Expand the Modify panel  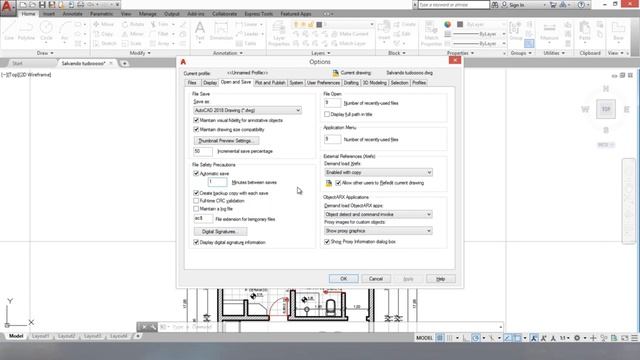pos(140,53)
